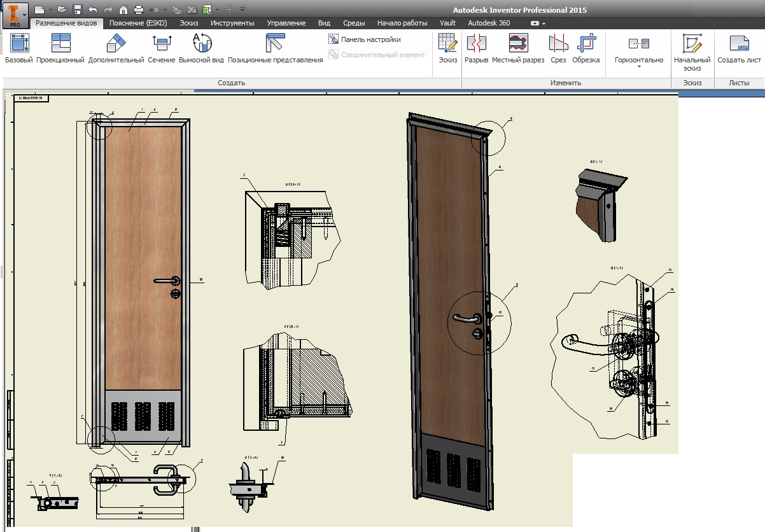Switch to the Пояснение (ESKD) tab

tap(137, 23)
